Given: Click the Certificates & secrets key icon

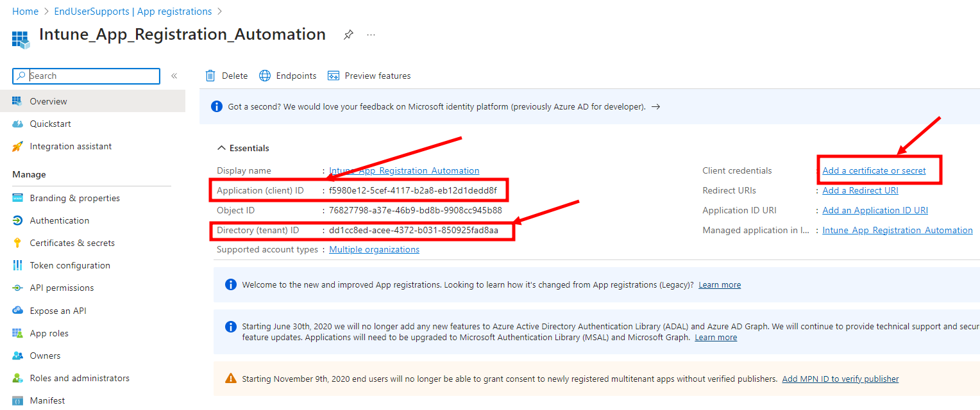Looking at the screenshot, I should click(x=17, y=243).
